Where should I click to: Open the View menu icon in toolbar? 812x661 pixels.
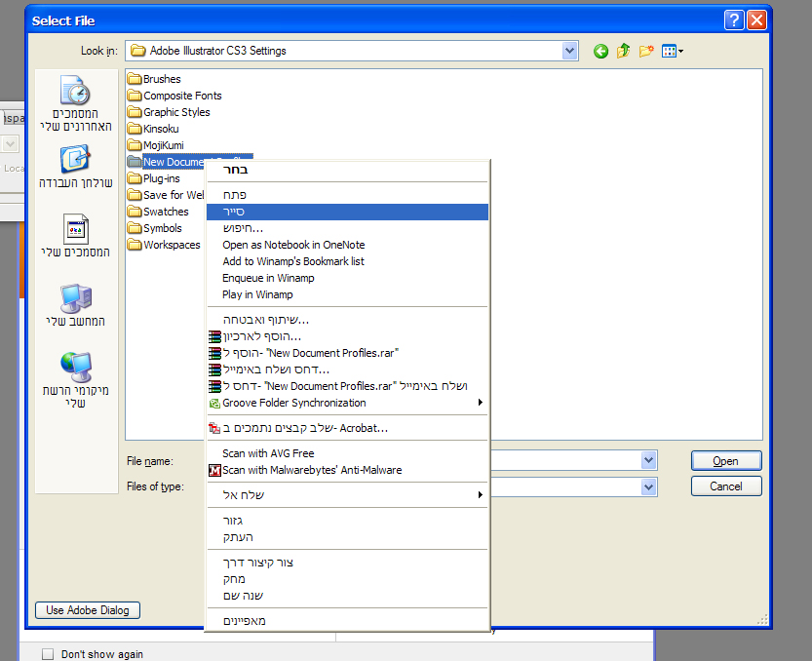(x=669, y=51)
